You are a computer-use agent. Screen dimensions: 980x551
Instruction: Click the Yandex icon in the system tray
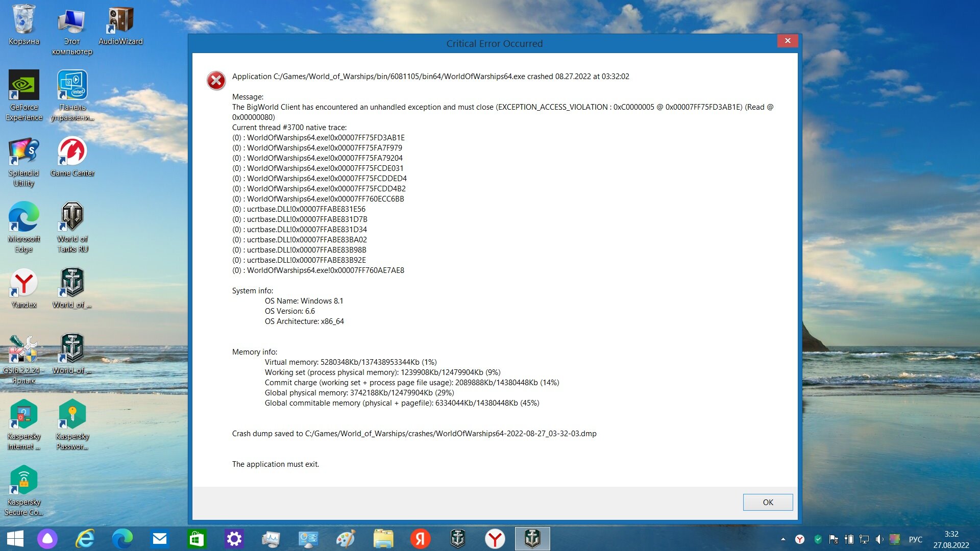coord(800,539)
